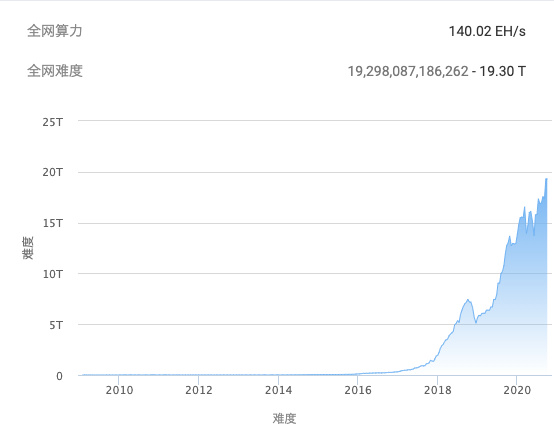Click the vertical 难度 y-axis title
The height and width of the screenshot is (436, 554).
(28, 248)
